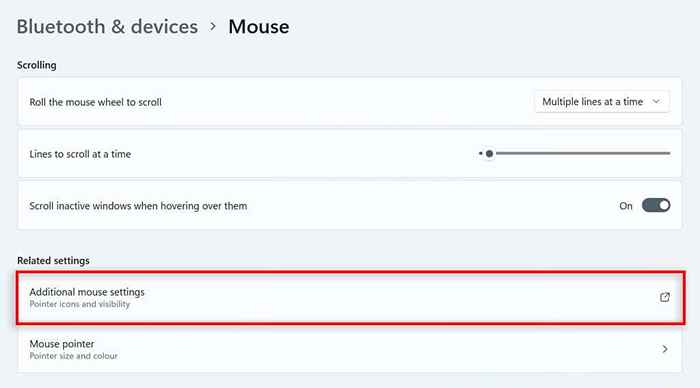Click Pointer icons and visibility subtitle
The height and width of the screenshot is (388, 700).
pyautogui.click(x=79, y=304)
